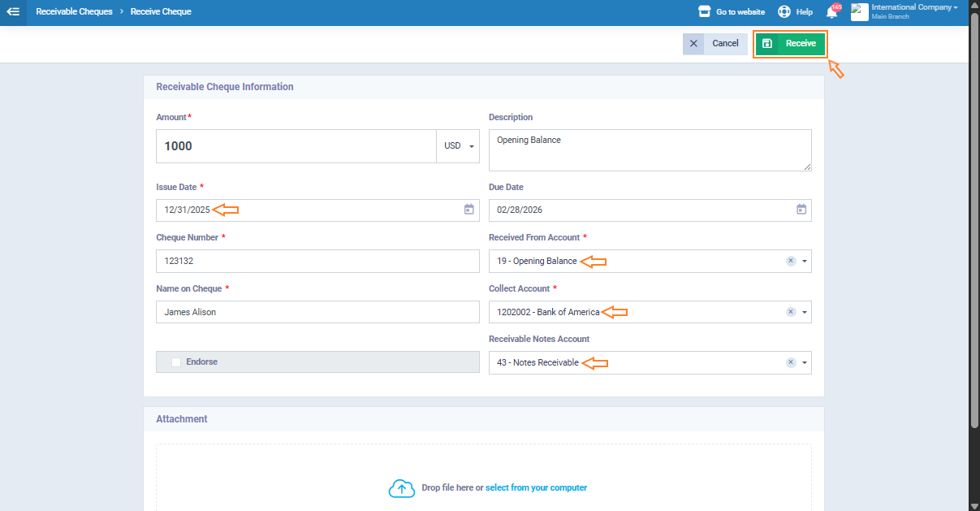
Task: Clear the Receivable Notes Account selection
Action: pos(790,362)
